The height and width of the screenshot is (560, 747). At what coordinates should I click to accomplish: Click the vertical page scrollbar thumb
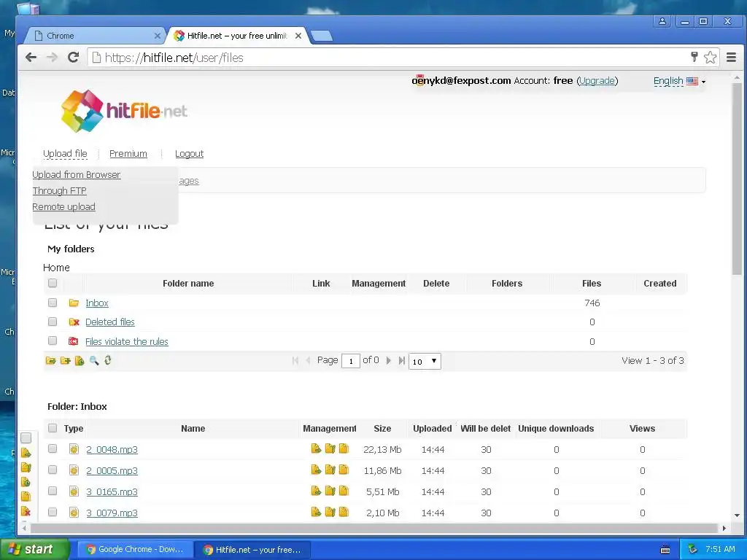(x=737, y=178)
